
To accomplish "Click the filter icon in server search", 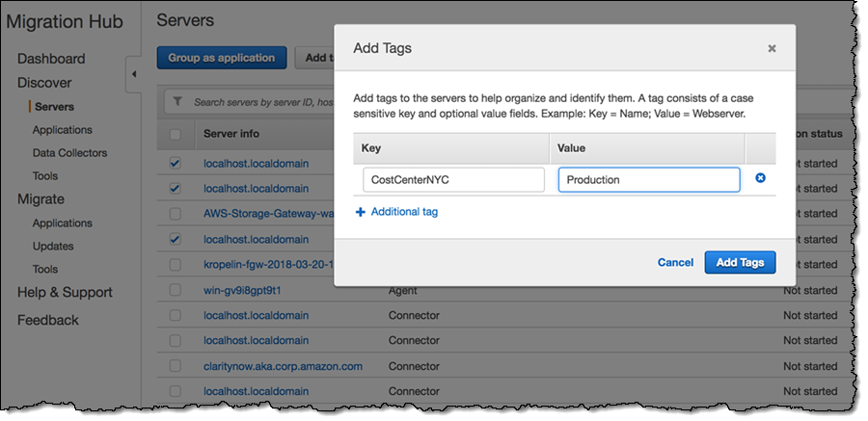I will (177, 101).
